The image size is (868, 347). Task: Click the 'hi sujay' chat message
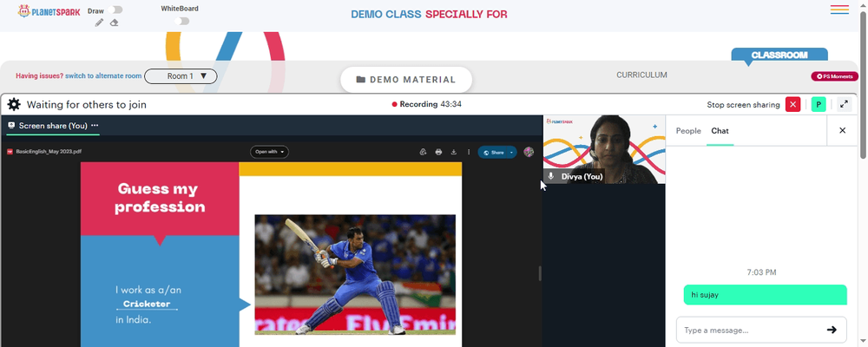[765, 295]
